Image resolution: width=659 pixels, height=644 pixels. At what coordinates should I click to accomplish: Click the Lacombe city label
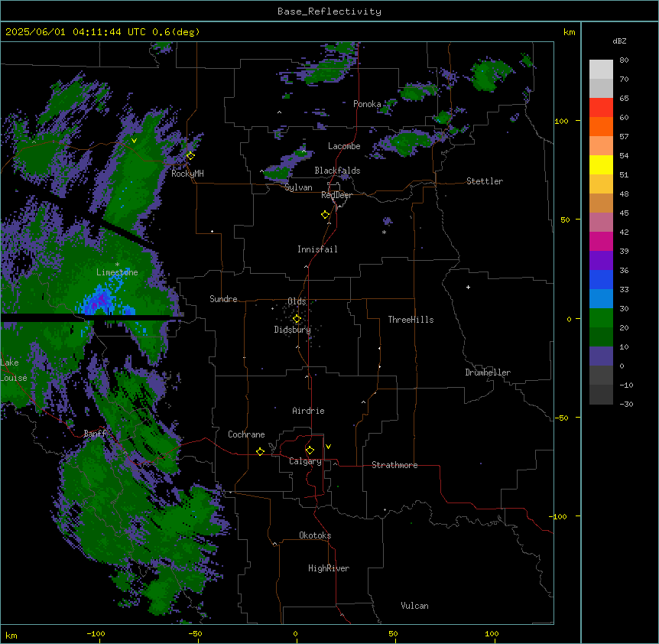coord(344,146)
